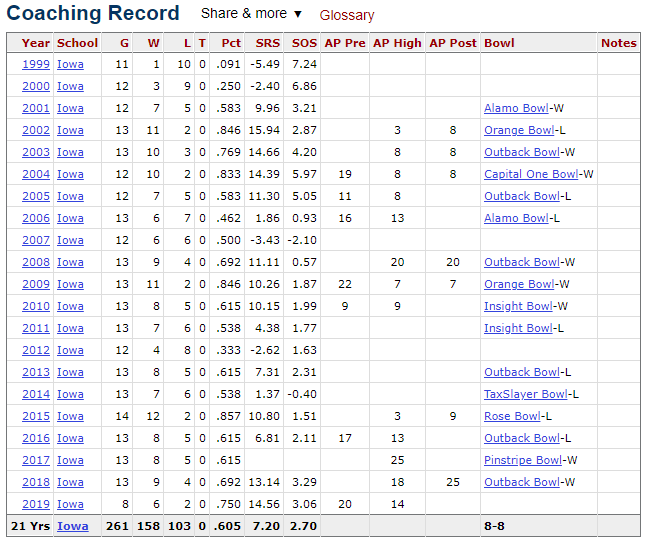The image size is (648, 542).
Task: Open Iowa school link in 2007 row
Action: point(70,240)
